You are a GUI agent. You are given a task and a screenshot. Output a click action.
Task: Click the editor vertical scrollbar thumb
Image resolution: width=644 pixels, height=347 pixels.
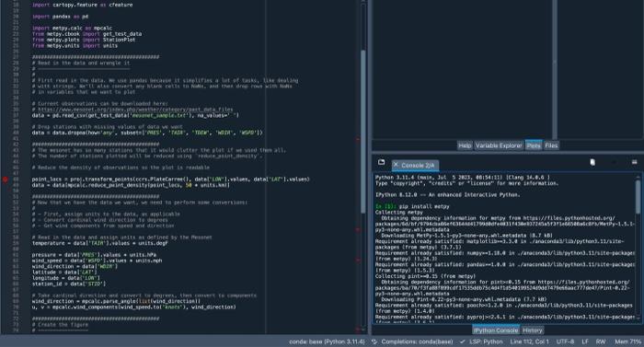point(363,132)
